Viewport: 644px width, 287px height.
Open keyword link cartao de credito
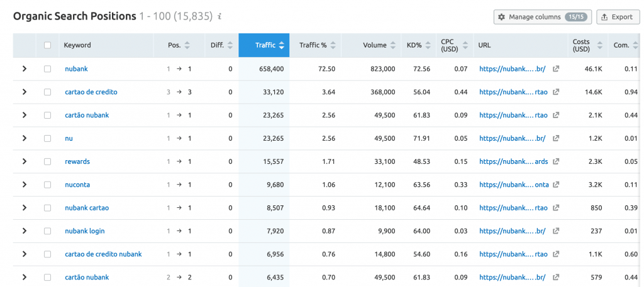[x=91, y=92]
